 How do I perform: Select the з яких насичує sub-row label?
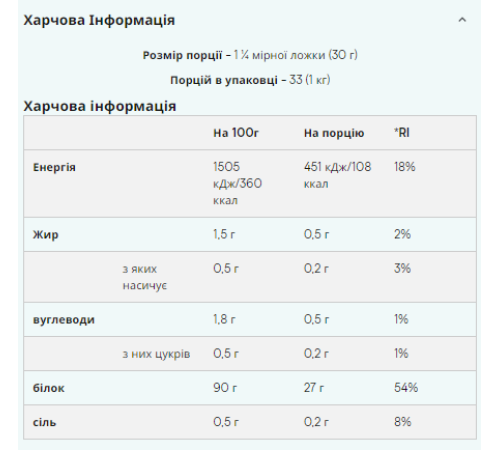pyautogui.click(x=145, y=277)
